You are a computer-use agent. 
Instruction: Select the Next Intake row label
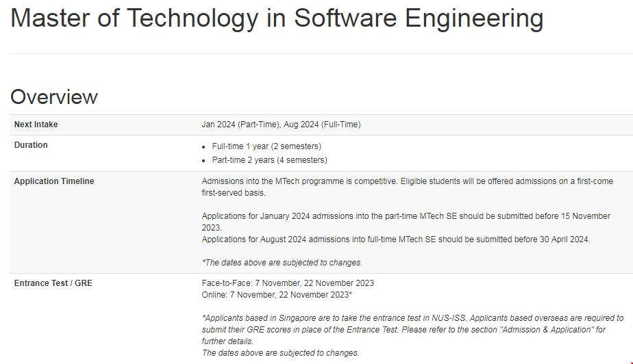pos(36,125)
